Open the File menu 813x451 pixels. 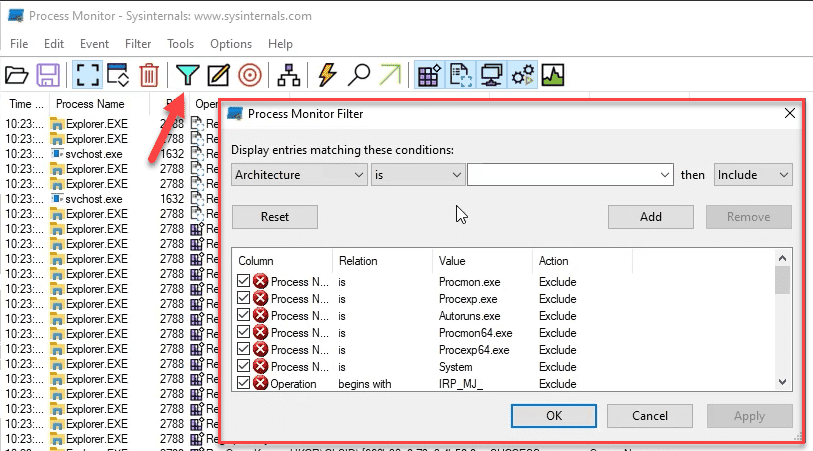19,44
